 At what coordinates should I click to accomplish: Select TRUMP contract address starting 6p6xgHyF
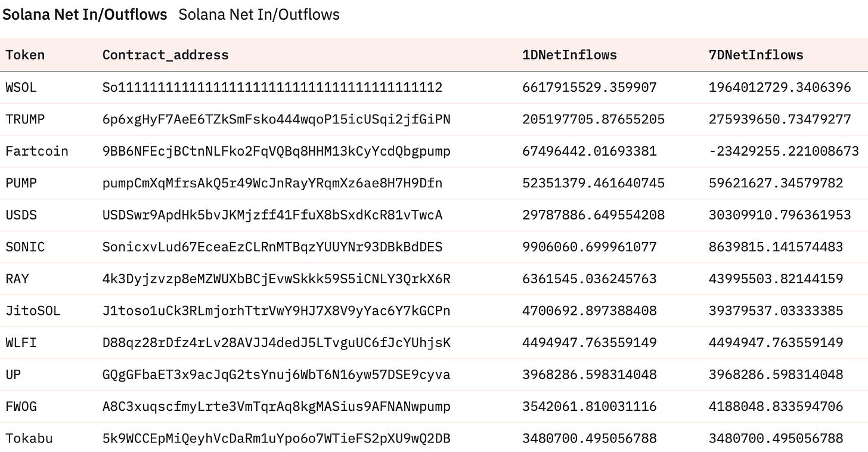[277, 119]
